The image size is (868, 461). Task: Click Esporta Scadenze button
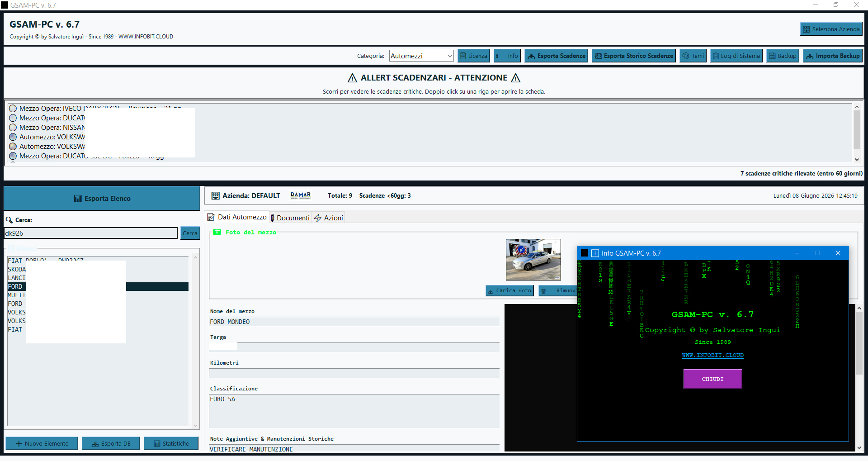coord(556,56)
